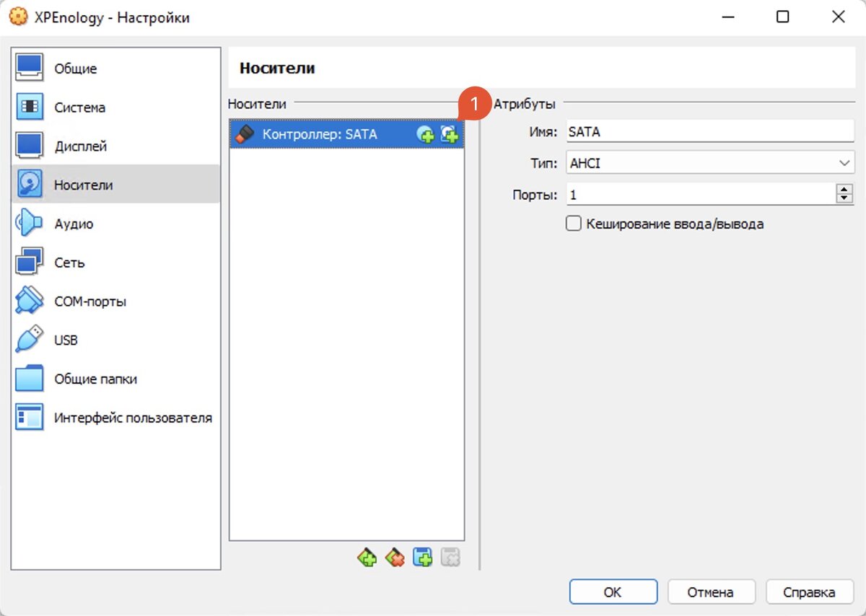The width and height of the screenshot is (866, 616).
Task: Go to USB settings
Action: pos(116,340)
